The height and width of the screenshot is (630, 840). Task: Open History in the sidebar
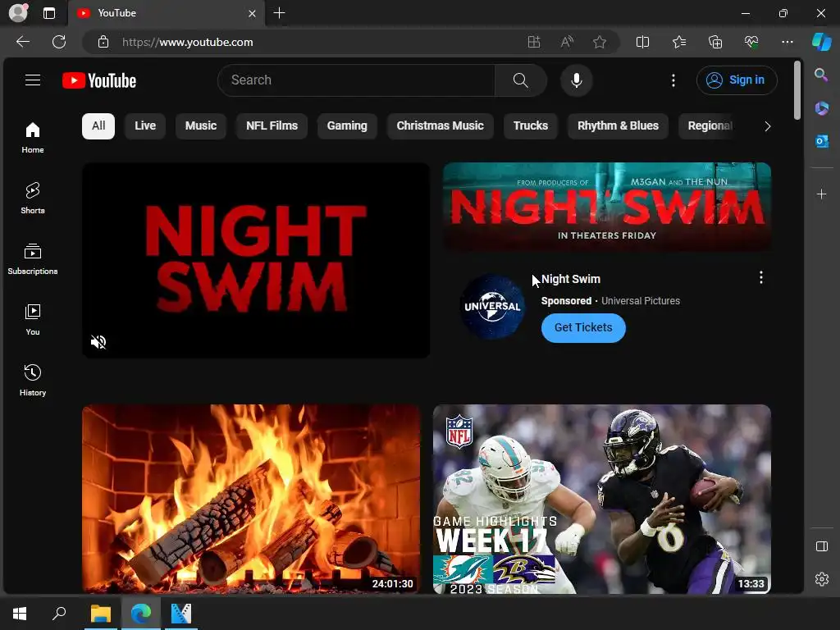point(33,381)
